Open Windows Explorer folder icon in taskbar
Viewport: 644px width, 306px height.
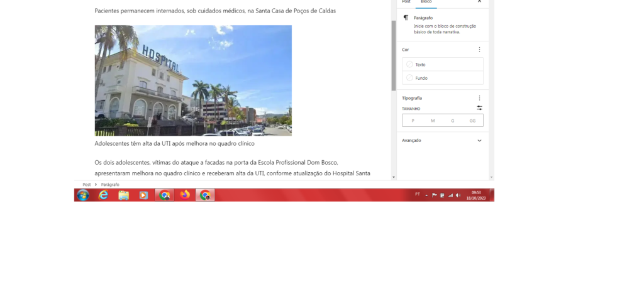pyautogui.click(x=124, y=195)
